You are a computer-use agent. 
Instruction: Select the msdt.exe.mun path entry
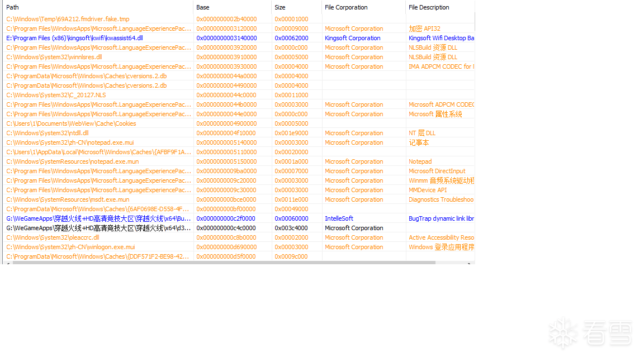tap(68, 199)
